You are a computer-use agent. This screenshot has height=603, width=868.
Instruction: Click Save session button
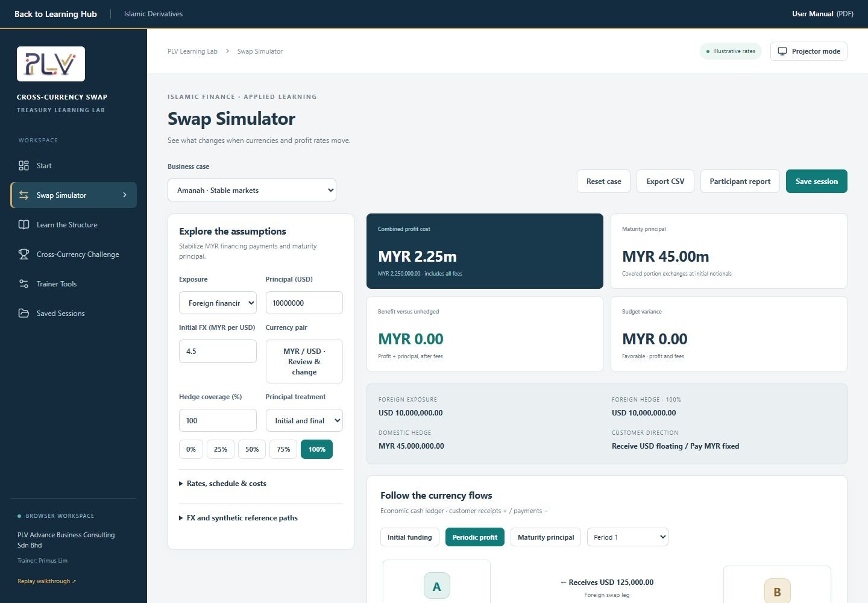pos(816,181)
